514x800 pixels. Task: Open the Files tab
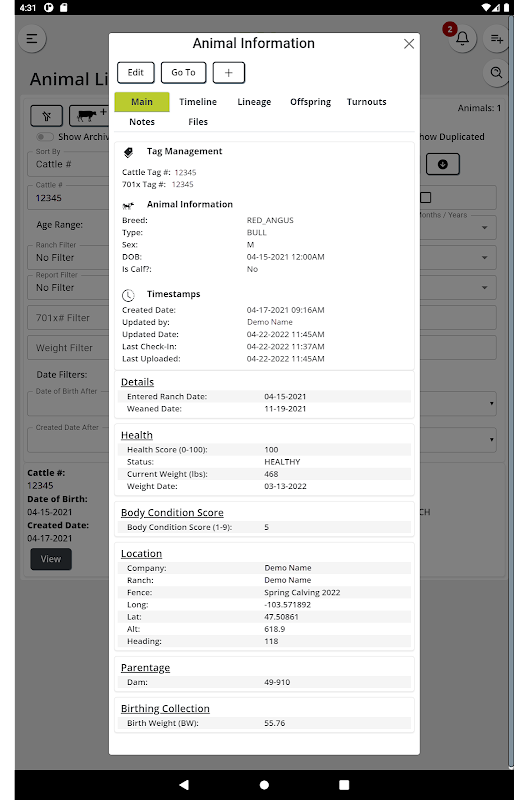point(198,122)
